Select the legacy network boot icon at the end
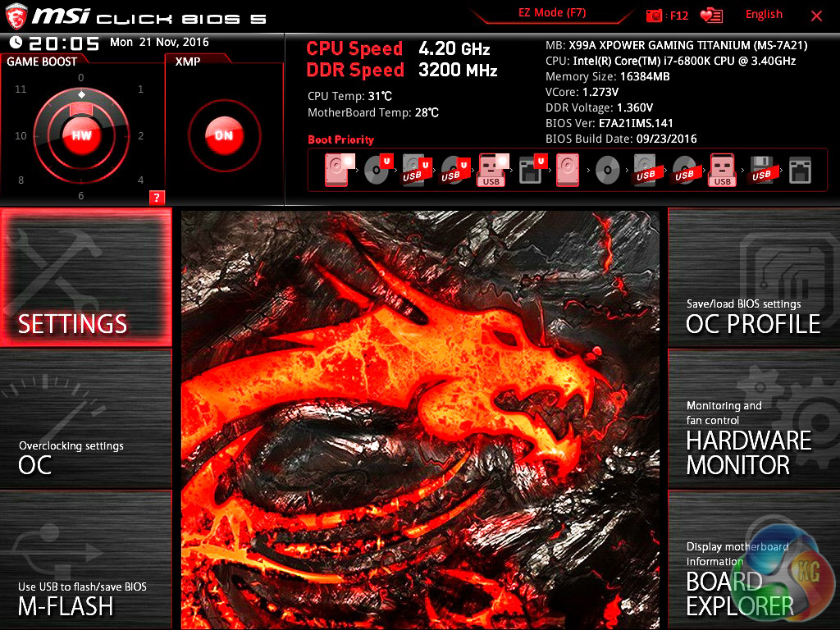 click(800, 171)
